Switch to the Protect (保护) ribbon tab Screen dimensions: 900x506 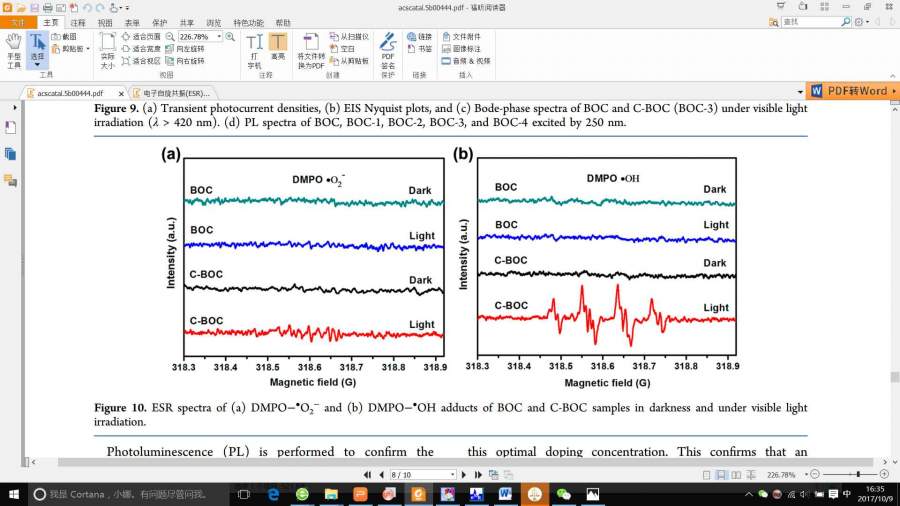pos(159,23)
